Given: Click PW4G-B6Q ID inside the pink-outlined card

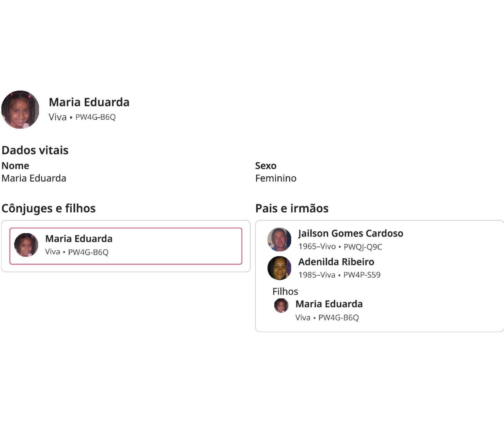Looking at the screenshot, I should (88, 252).
